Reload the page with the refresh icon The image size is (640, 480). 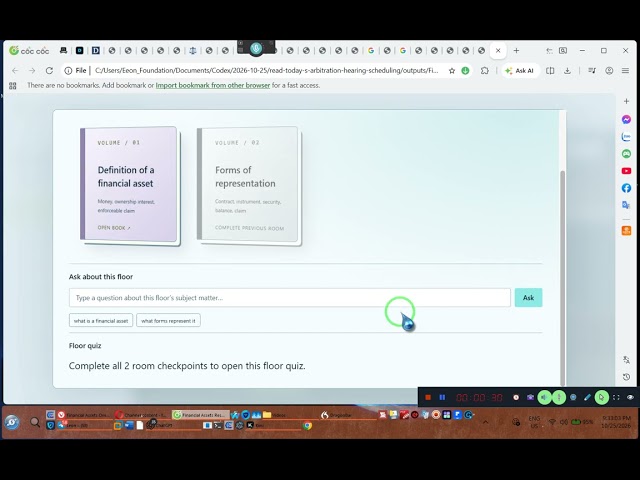click(x=49, y=71)
